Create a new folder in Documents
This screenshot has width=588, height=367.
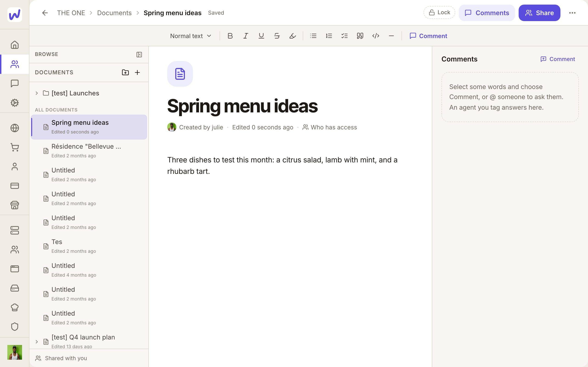(125, 72)
